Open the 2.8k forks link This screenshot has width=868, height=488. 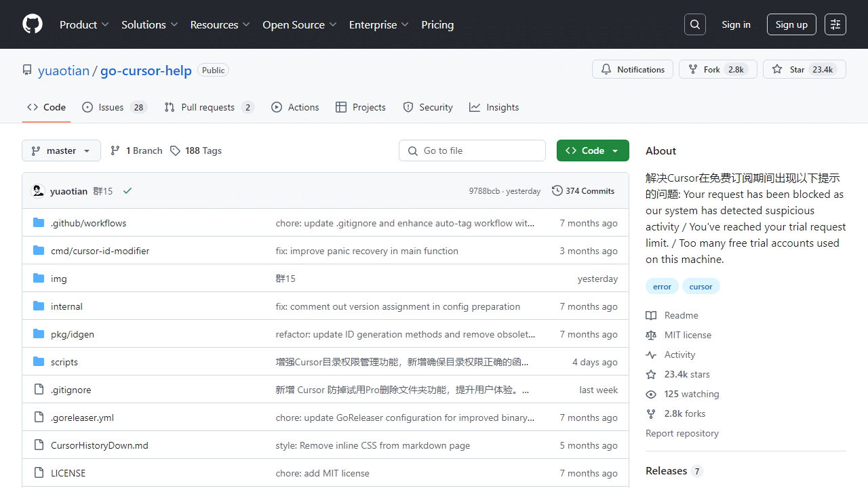[677, 413]
